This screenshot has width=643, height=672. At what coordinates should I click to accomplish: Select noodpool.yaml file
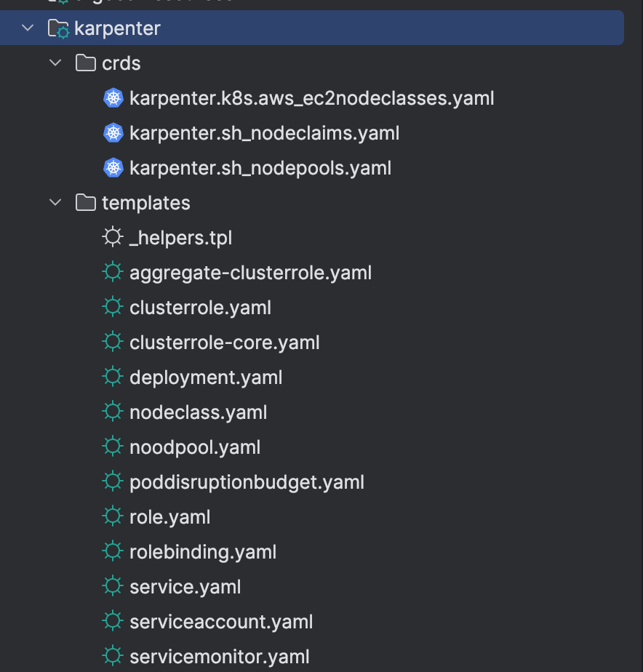point(194,447)
